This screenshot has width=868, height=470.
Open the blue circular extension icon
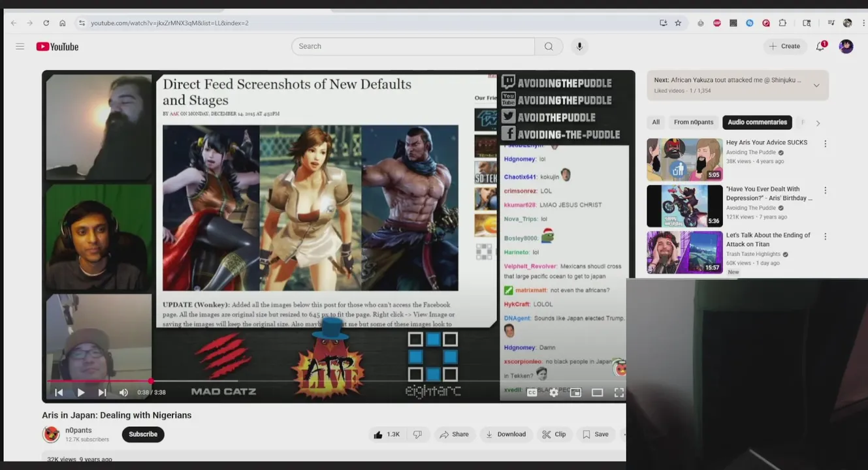click(750, 23)
